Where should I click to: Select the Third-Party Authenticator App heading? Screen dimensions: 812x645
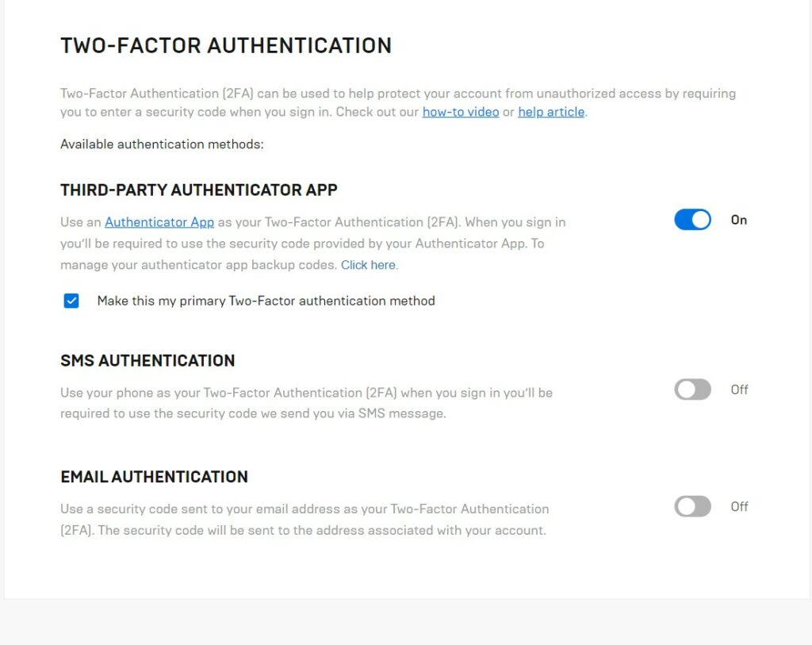[x=198, y=190]
